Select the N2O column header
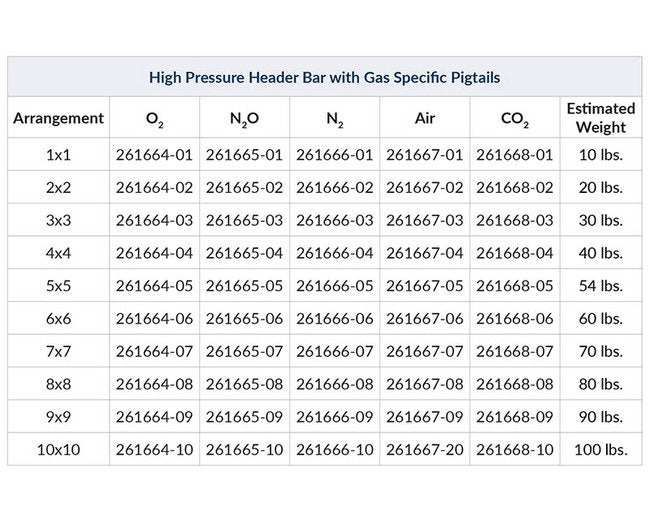Image resolution: width=650 pixels, height=519 pixels. click(244, 119)
